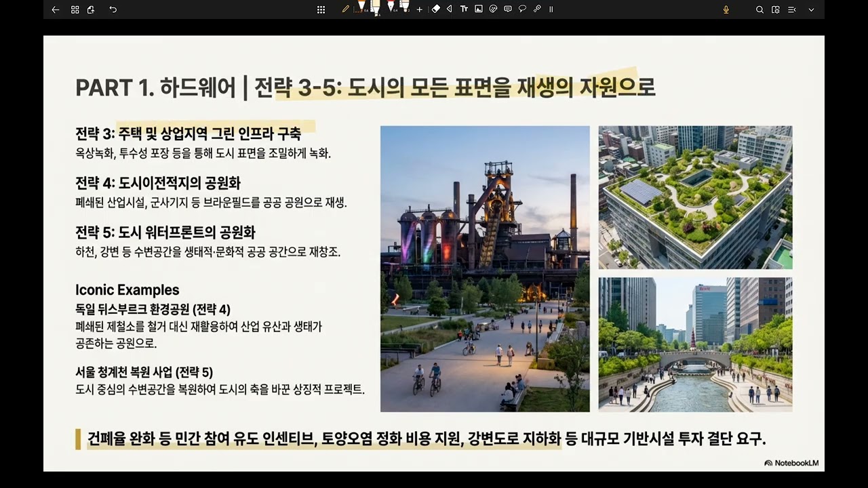Click the two vertical bars icon
The height and width of the screenshot is (488, 868).
[551, 9]
